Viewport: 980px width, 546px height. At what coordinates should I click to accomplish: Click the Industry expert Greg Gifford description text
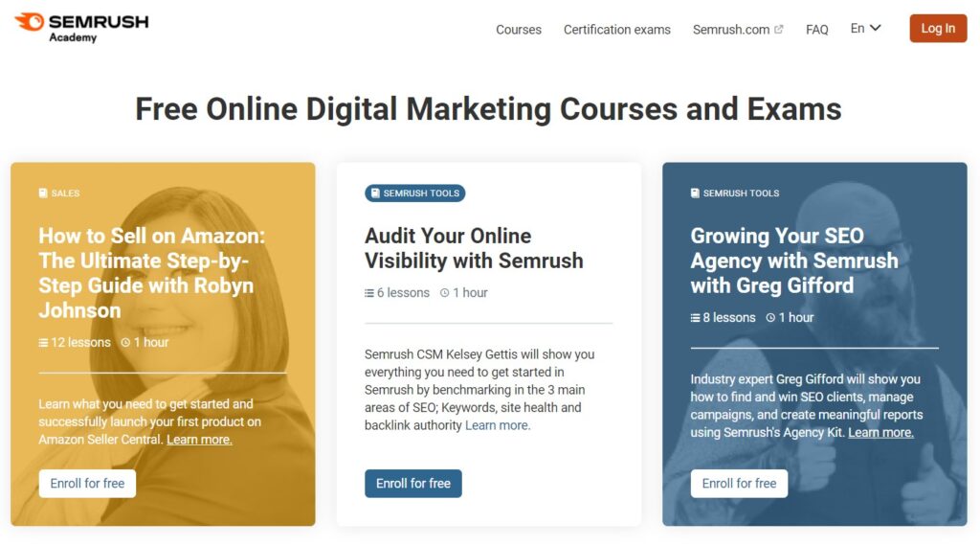[x=806, y=406]
